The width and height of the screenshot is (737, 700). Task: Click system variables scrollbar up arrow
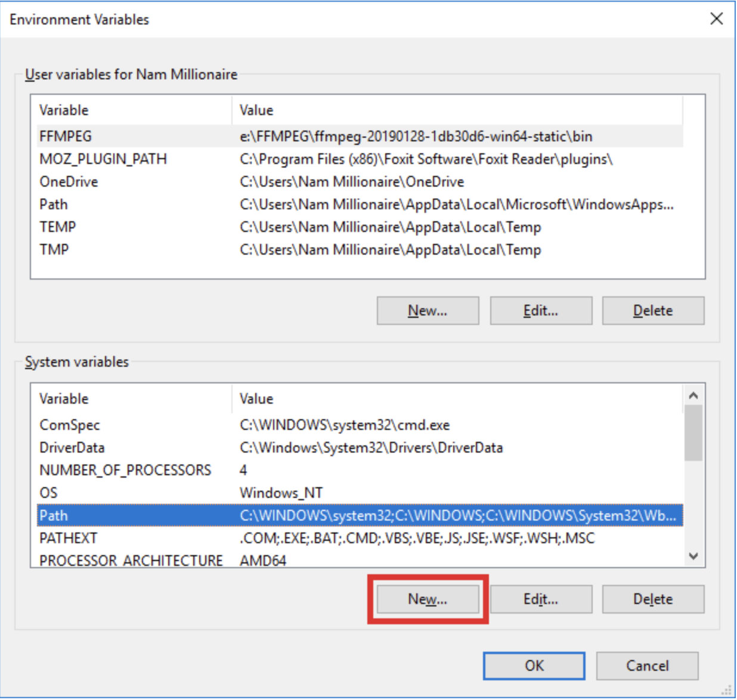coord(693,395)
